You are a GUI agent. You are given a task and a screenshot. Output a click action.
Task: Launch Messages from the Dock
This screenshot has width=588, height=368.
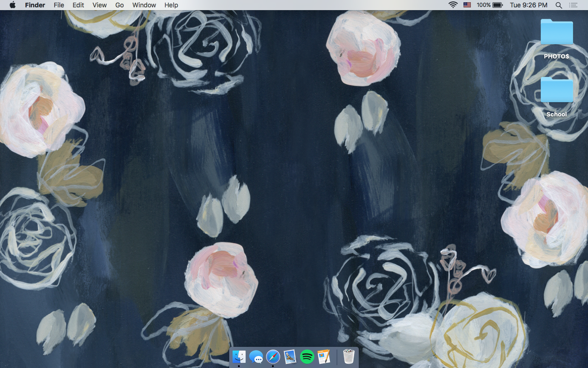(256, 356)
